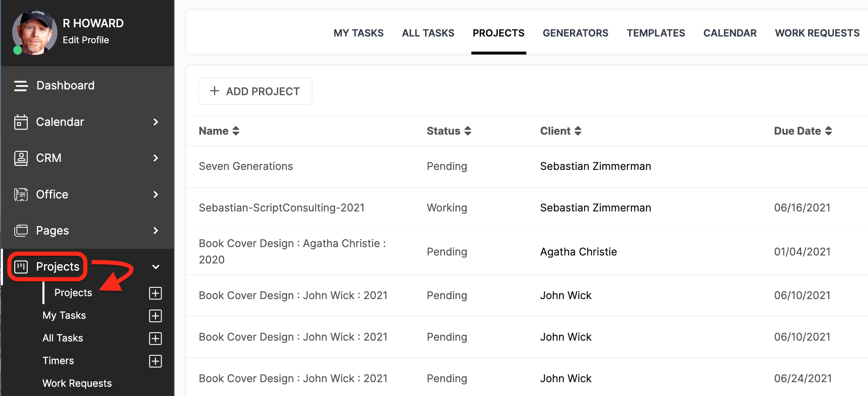Select the Projects tab in top navigation
Screen dimensions: 868x396
pos(499,33)
